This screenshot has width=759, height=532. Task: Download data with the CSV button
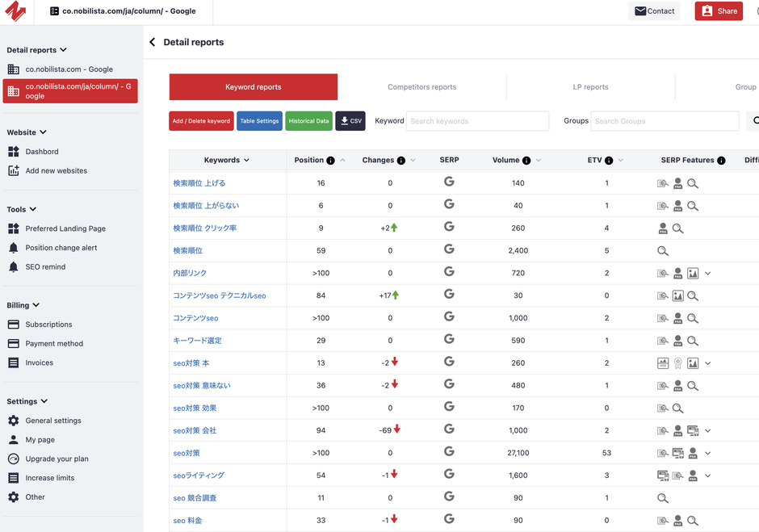pos(350,121)
